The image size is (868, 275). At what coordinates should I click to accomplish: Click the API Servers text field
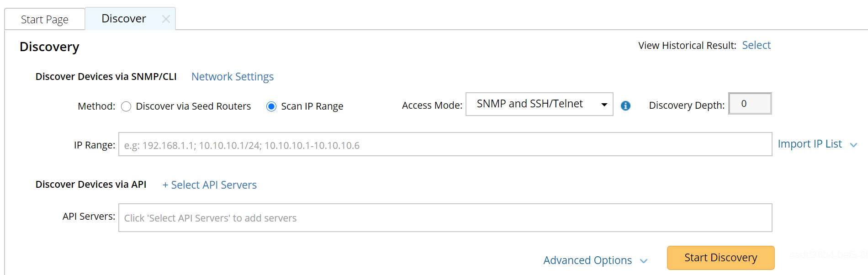tap(445, 217)
